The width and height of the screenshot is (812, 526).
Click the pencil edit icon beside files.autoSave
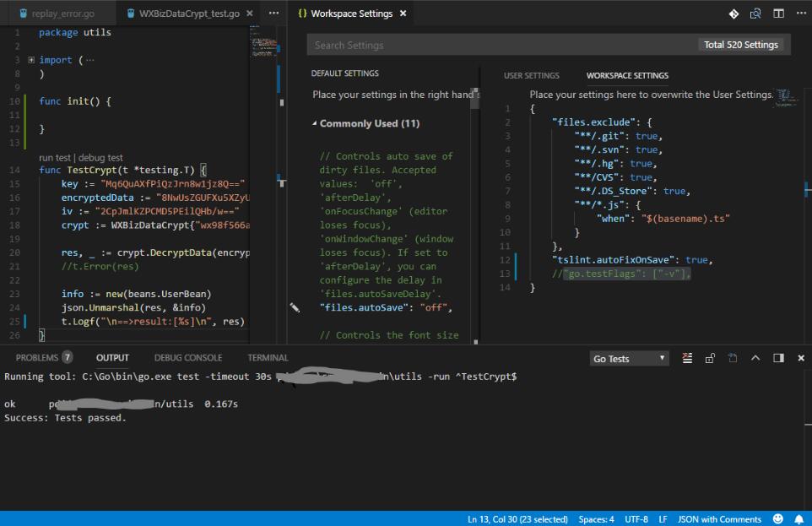(x=295, y=308)
